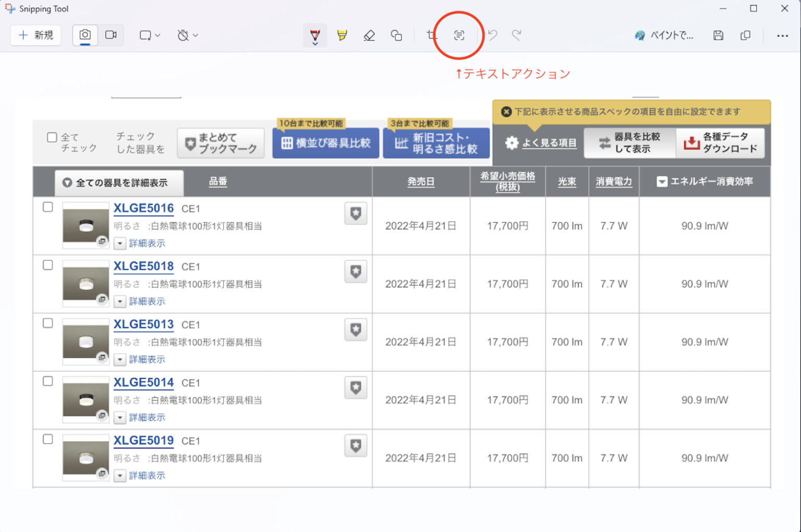Expand 詳細表示 under XLGE5013
The width and height of the screenshot is (801, 532).
[147, 359]
